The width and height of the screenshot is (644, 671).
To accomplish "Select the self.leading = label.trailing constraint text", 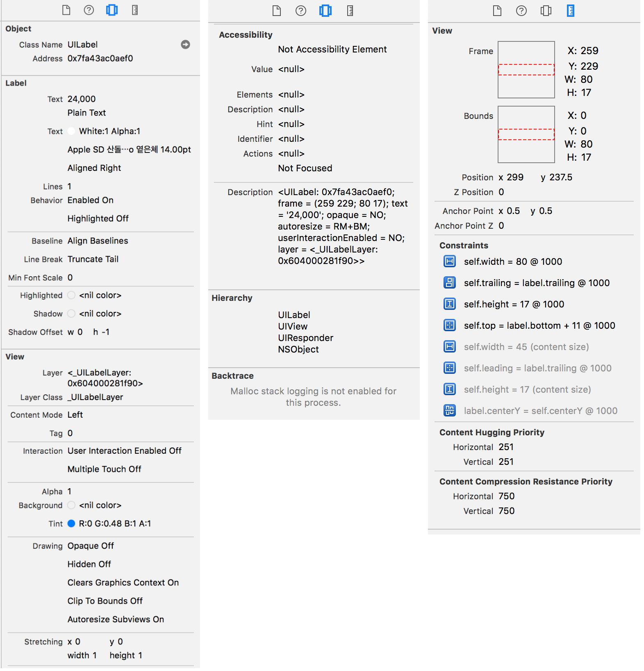I will [537, 368].
